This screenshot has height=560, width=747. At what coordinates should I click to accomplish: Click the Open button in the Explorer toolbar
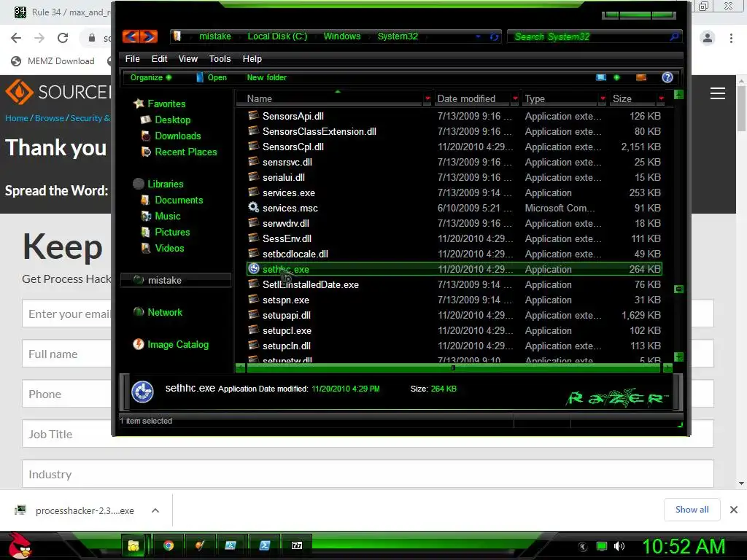(x=212, y=77)
